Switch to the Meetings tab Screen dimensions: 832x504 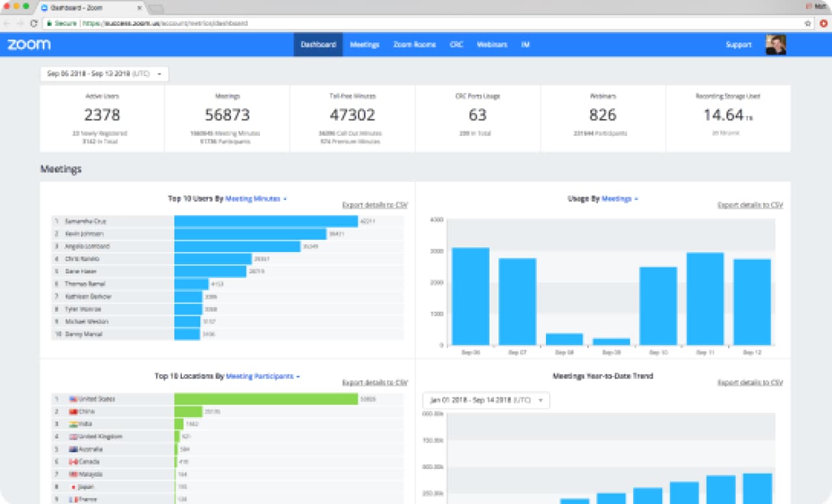point(364,44)
